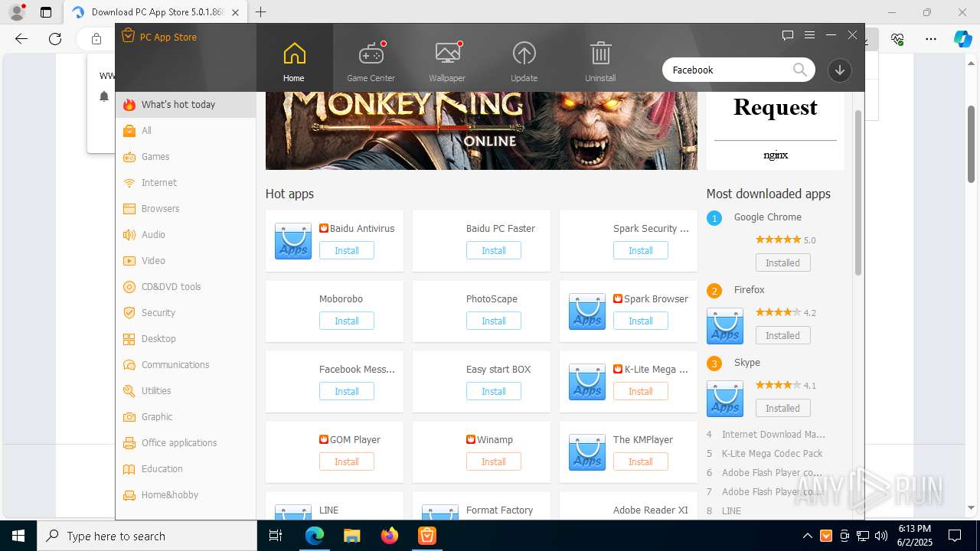Open the Baidu Antivirus app icon
Viewport: 980px width, 551px height.
tap(293, 241)
